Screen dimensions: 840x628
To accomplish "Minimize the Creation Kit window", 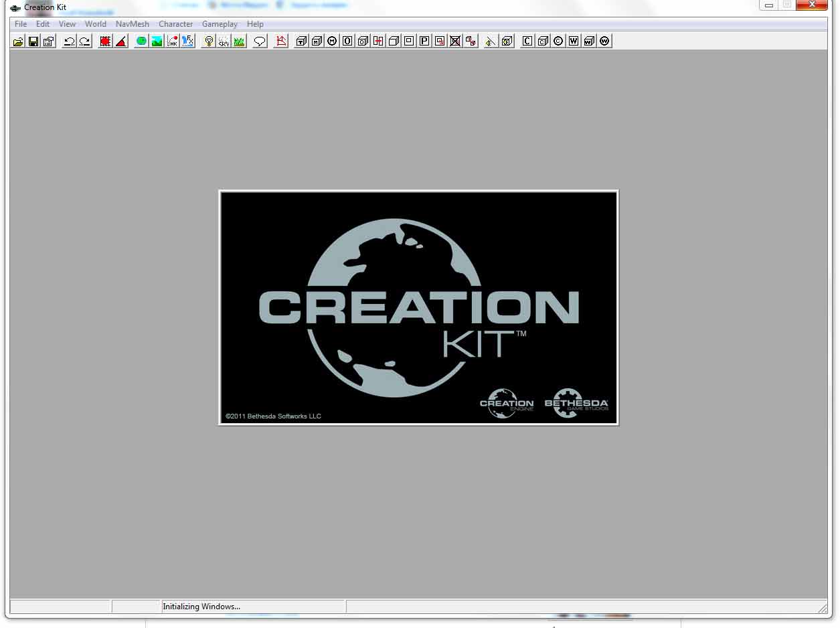I will click(769, 5).
